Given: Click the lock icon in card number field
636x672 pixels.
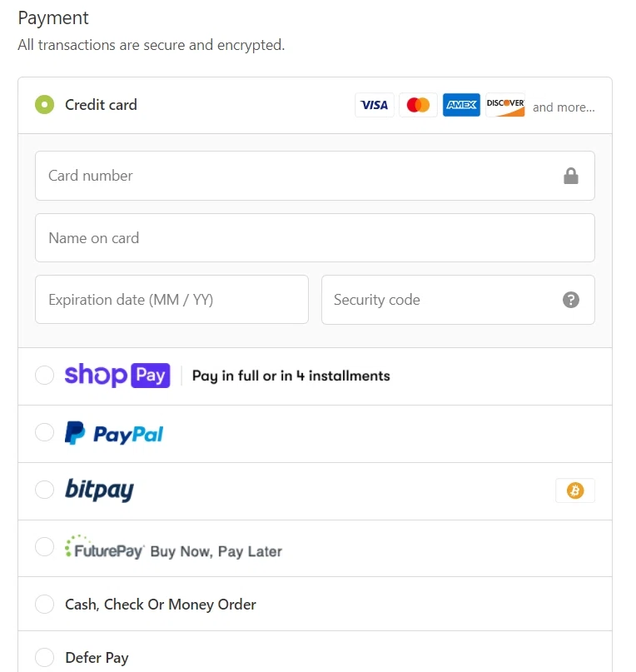Looking at the screenshot, I should pos(571,176).
